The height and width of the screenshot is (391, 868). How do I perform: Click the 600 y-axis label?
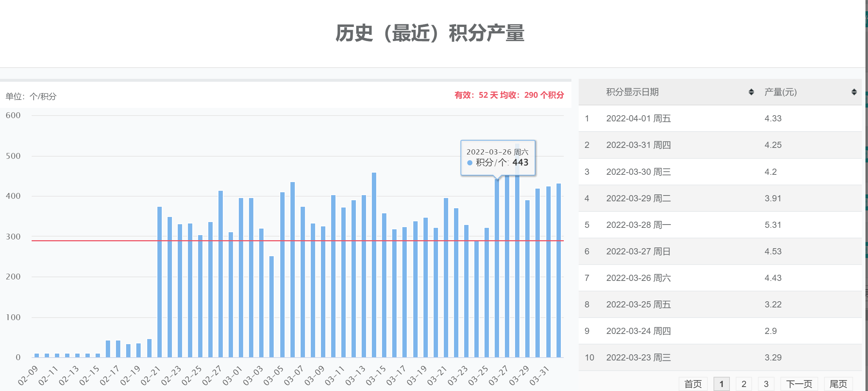coord(13,115)
